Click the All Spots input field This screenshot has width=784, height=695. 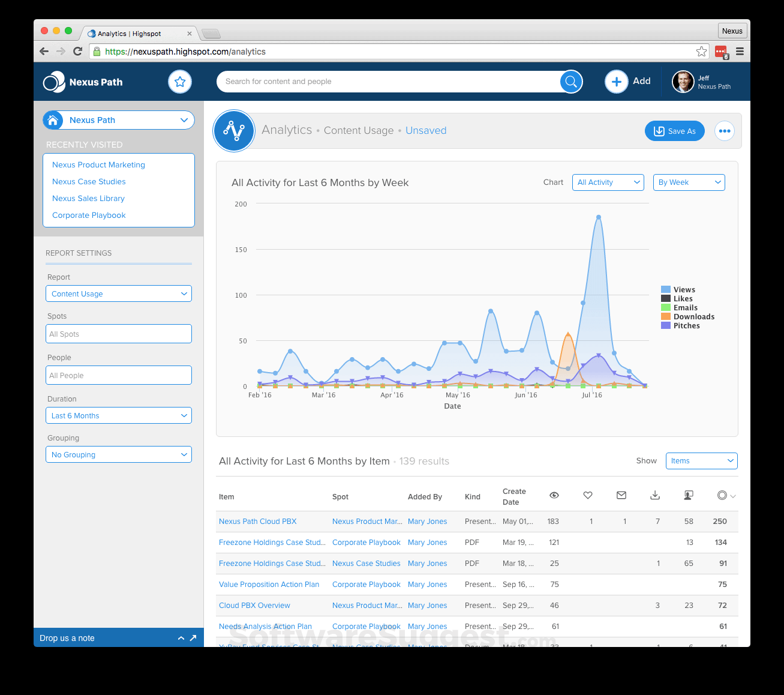click(118, 334)
